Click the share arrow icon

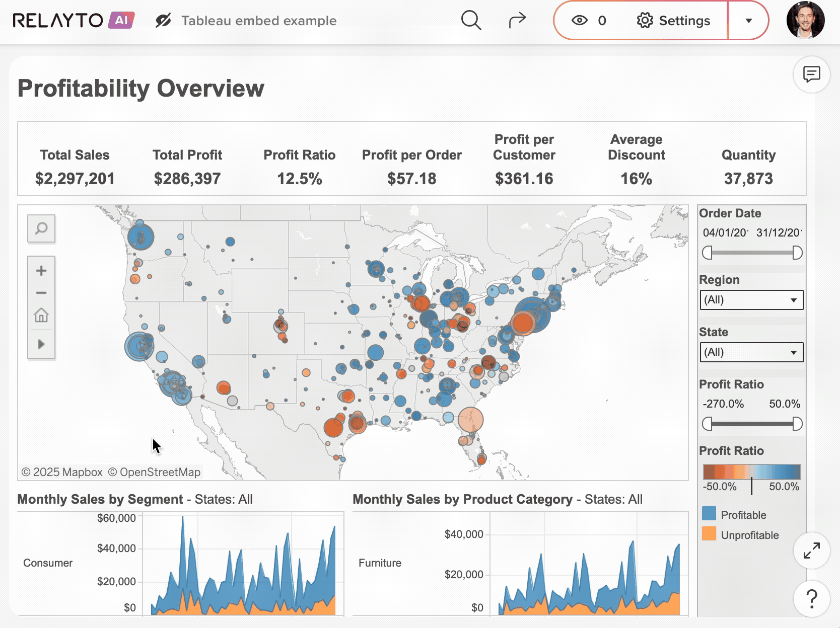click(517, 21)
